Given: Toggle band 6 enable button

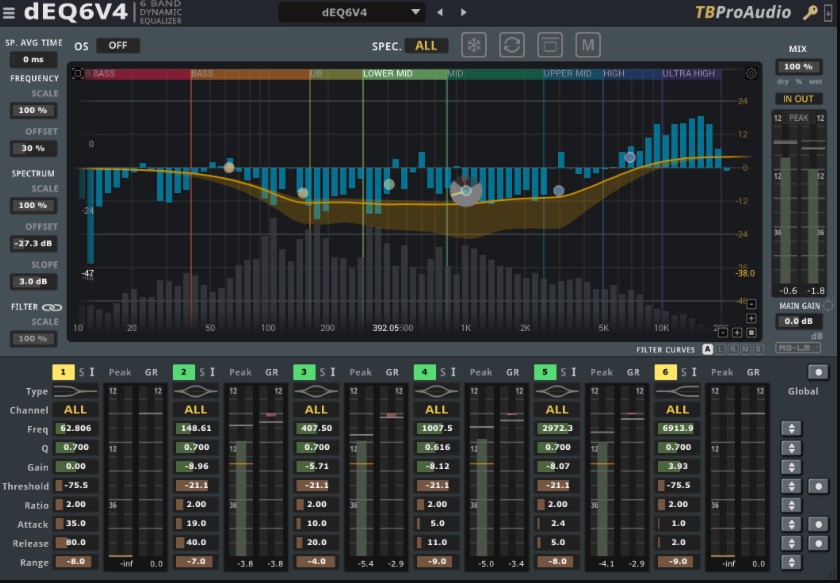Looking at the screenshot, I should click(x=665, y=372).
